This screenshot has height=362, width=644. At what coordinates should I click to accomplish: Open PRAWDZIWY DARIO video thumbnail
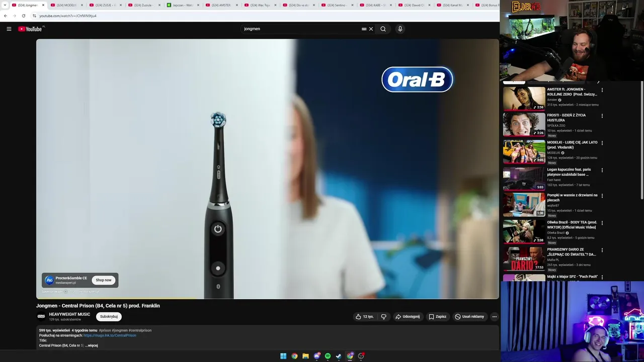tap(524, 259)
